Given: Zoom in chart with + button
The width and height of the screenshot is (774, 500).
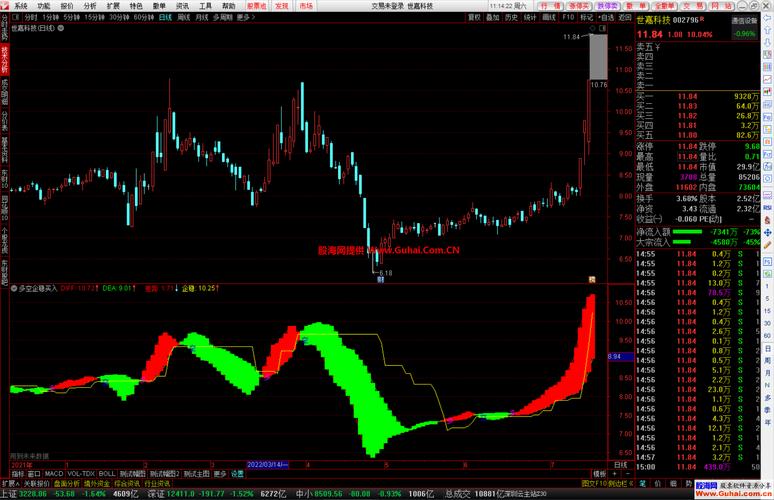Looking at the screenshot, I should click(615, 474).
